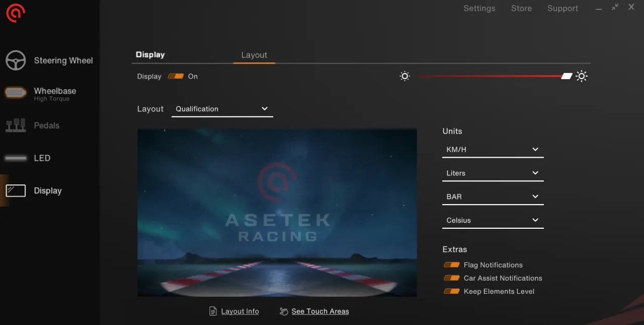Select Display in the sidebar

[50, 190]
